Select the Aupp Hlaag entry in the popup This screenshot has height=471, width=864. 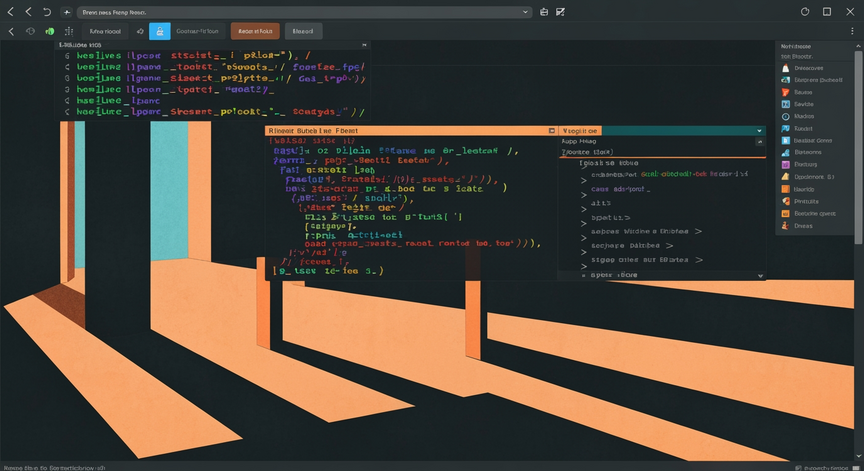coord(579,142)
